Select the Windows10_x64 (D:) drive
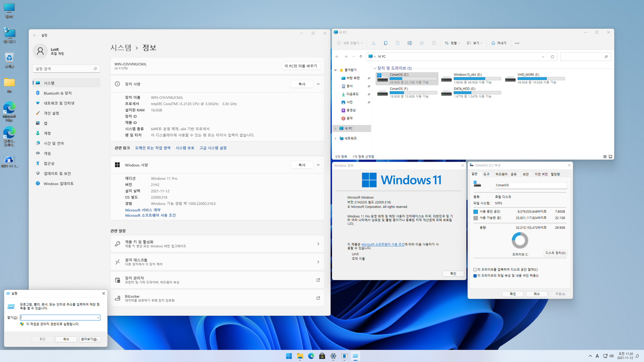 point(471,78)
